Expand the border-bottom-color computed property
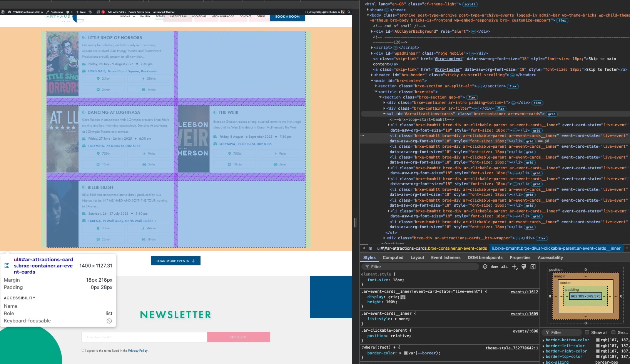The image size is (630, 364). pos(543,340)
